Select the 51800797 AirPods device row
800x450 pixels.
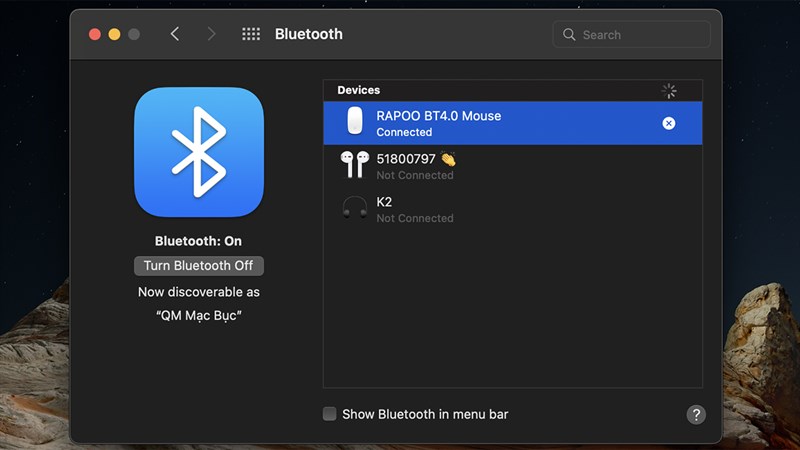[x=513, y=166]
